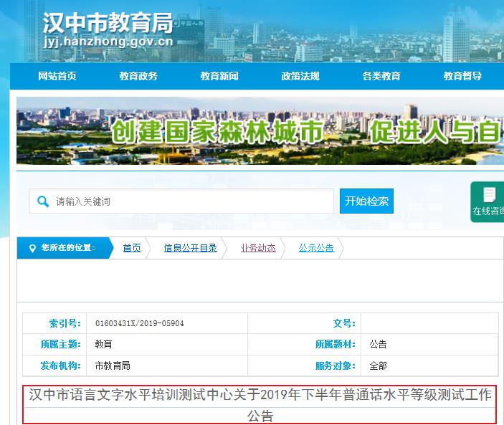Click the 汉中市教育局 site logo
Image resolution: width=504 pixels, height=425 pixels.
(x=108, y=22)
